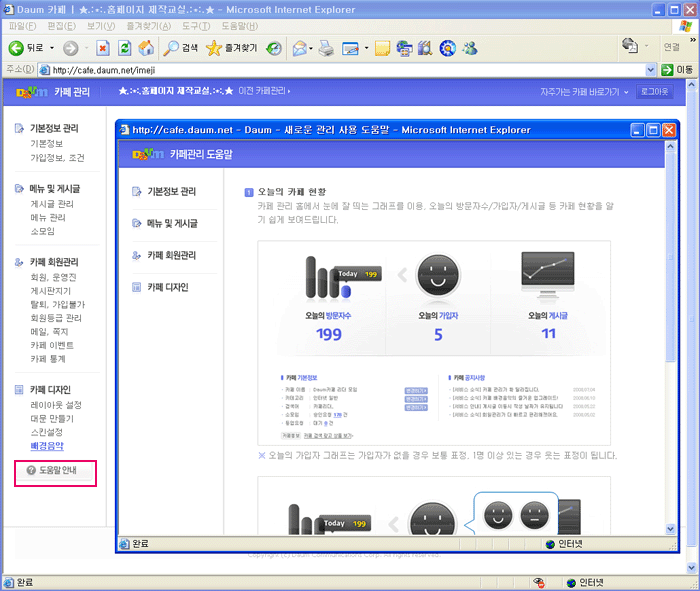The width and height of the screenshot is (700, 591).
Task: Select 카페 디자인 in help popup sidebar
Action: (168, 287)
